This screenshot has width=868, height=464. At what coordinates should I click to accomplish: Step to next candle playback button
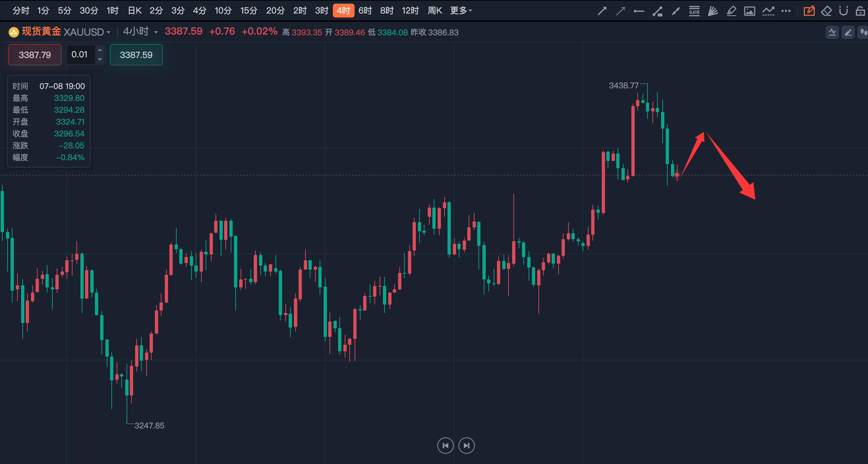click(466, 446)
